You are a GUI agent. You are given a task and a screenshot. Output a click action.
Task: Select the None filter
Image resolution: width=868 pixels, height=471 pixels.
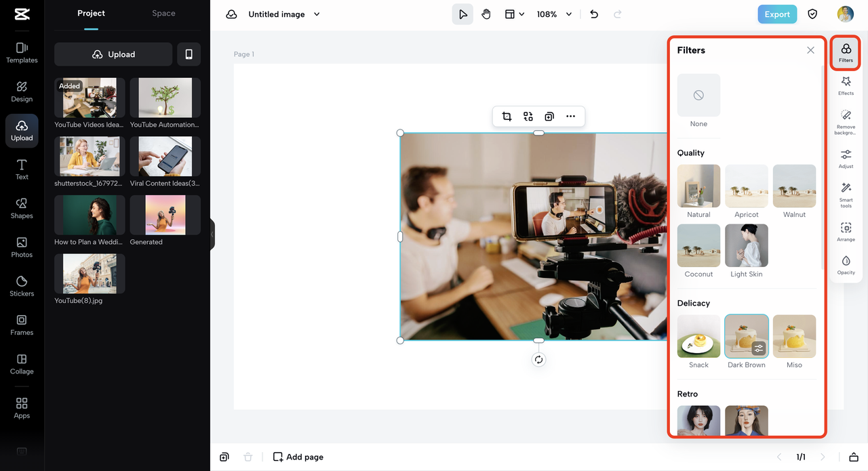click(698, 96)
